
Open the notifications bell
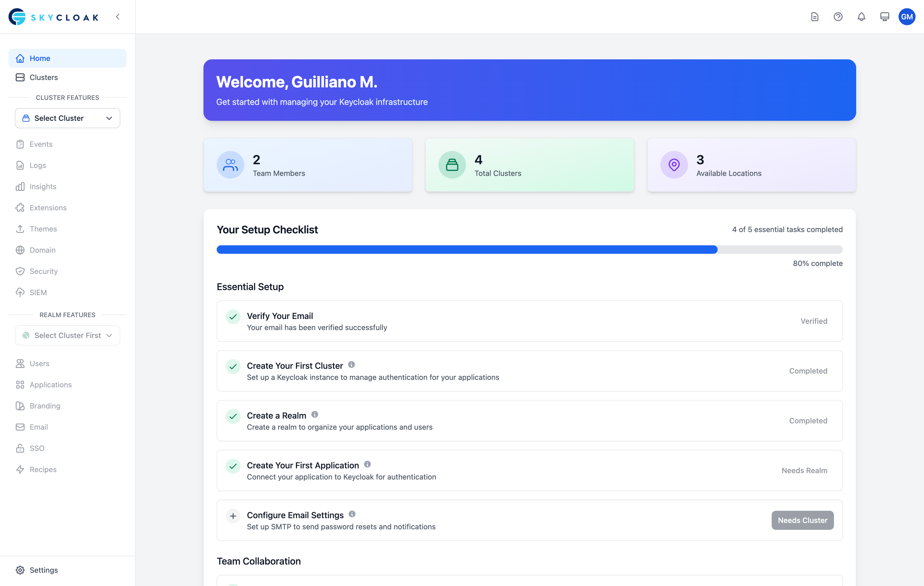[861, 16]
